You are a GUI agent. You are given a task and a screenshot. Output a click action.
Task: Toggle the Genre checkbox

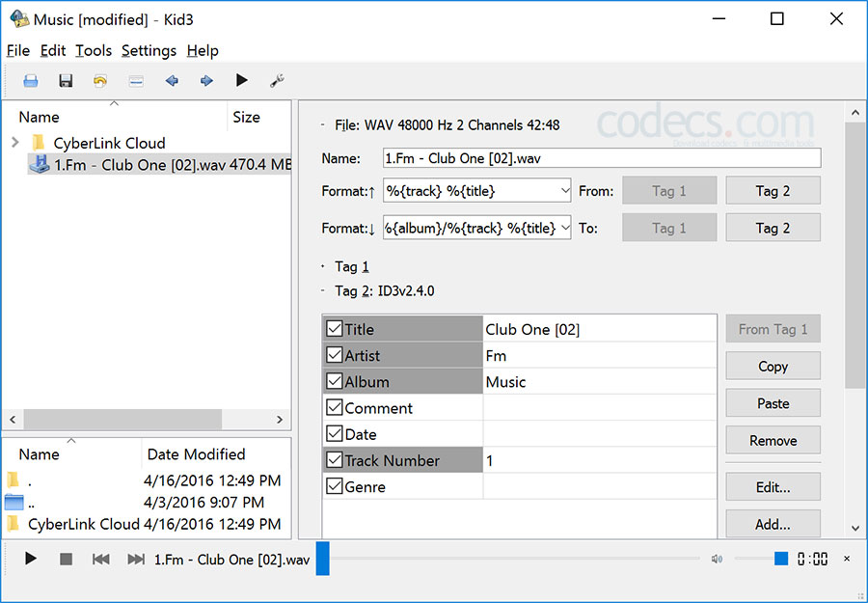335,486
